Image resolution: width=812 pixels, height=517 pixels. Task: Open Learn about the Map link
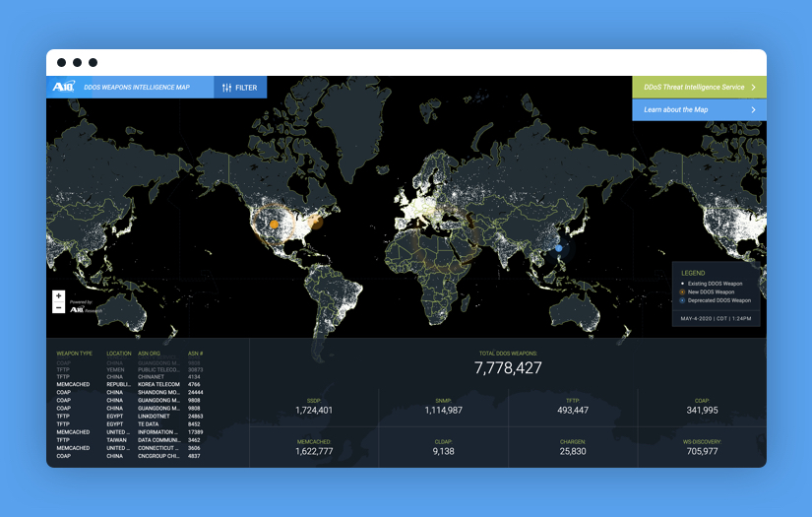pyautogui.click(x=699, y=110)
